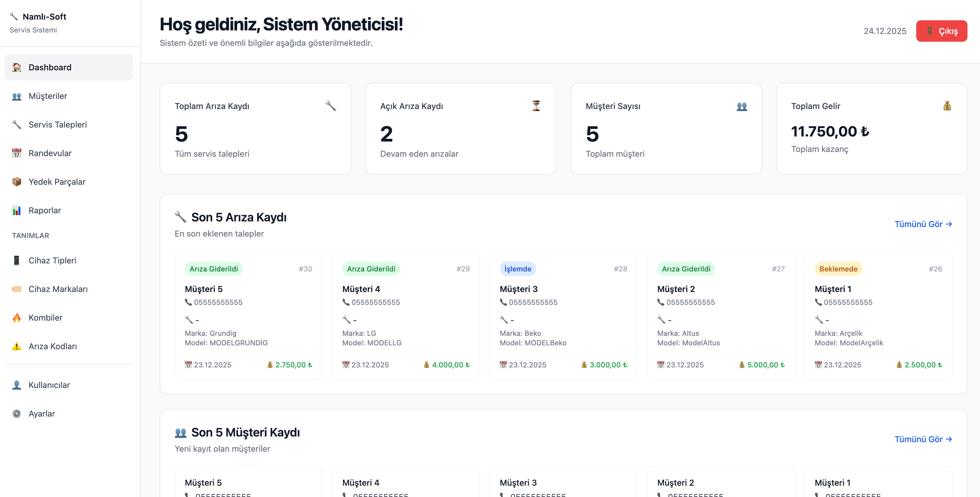980x497 pixels.
Task: Click people icon on Müşteri Sayısı card
Action: click(742, 106)
